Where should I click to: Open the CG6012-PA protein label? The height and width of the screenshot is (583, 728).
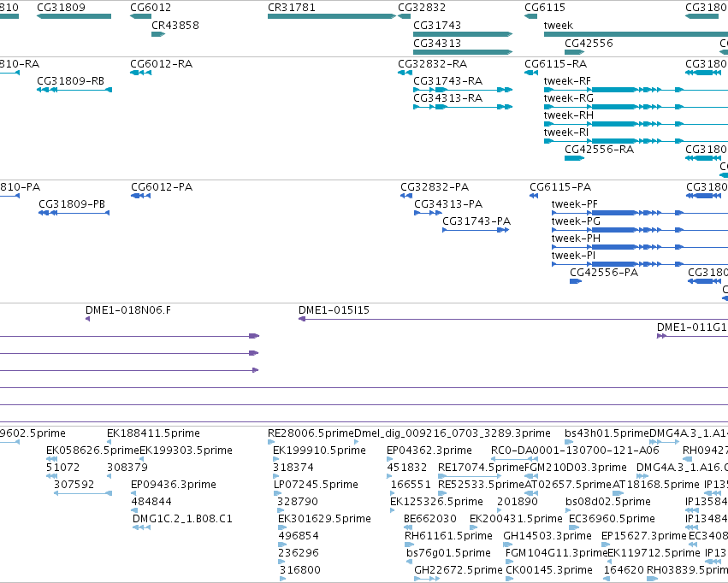(x=161, y=187)
